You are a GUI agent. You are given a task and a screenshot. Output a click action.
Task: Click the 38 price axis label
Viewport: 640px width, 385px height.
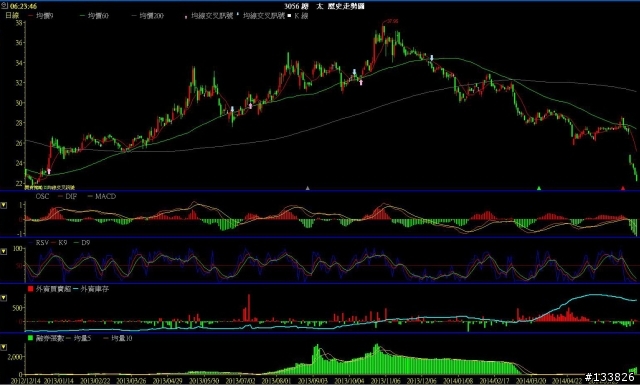(x=19, y=23)
